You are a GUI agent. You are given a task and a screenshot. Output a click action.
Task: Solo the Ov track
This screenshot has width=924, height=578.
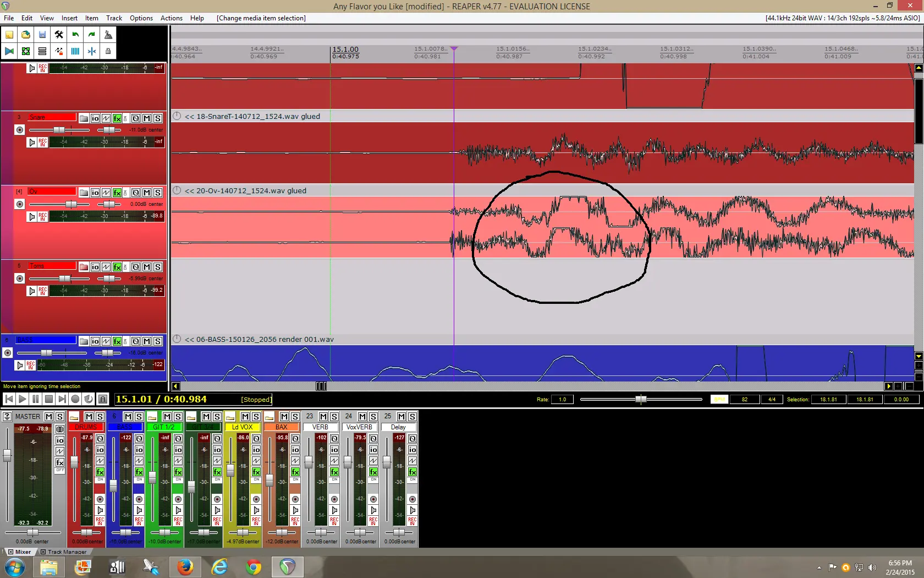(x=158, y=193)
